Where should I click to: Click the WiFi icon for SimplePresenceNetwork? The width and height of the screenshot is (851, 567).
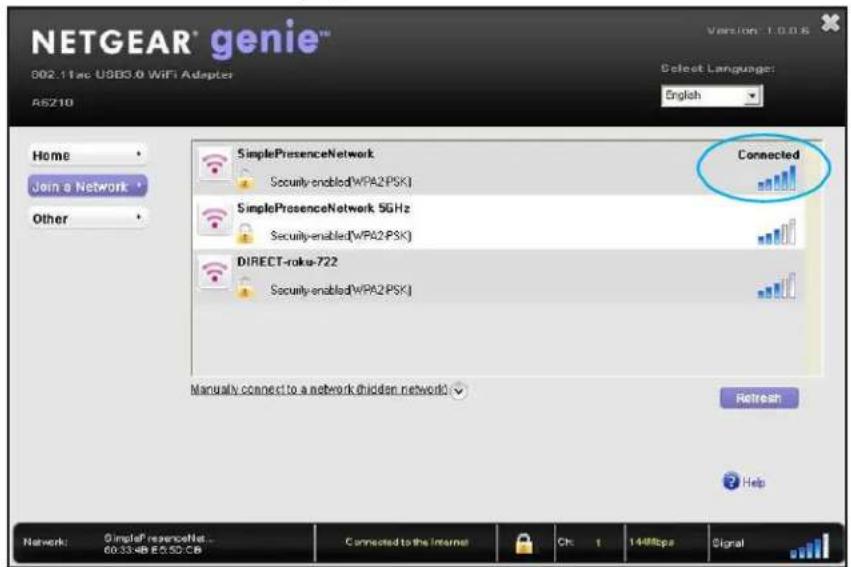214,164
